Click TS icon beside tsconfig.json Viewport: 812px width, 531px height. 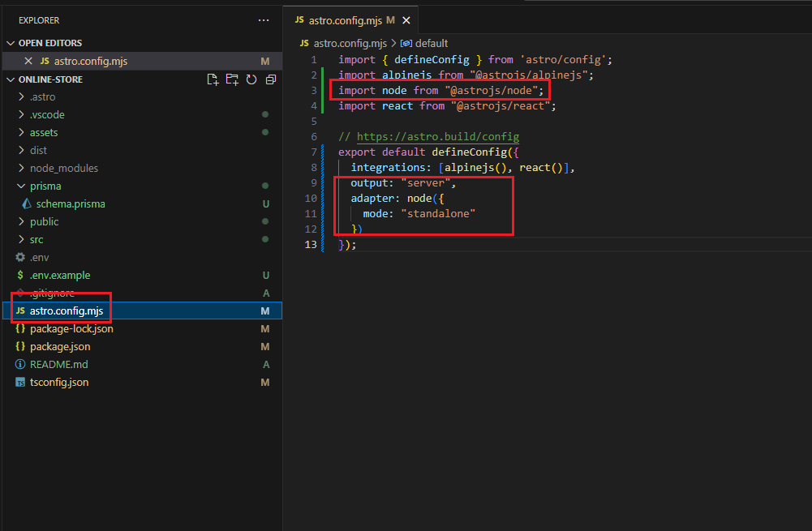point(20,383)
